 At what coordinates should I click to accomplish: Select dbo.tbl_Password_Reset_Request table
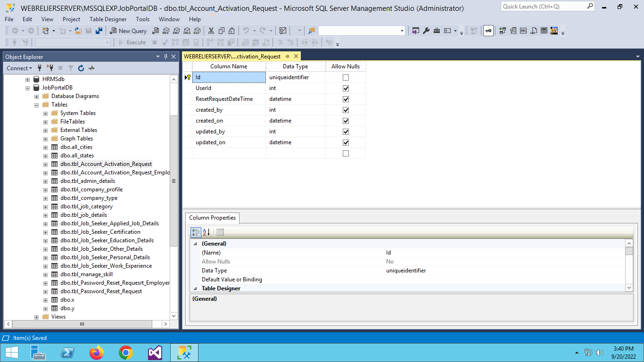(x=101, y=291)
